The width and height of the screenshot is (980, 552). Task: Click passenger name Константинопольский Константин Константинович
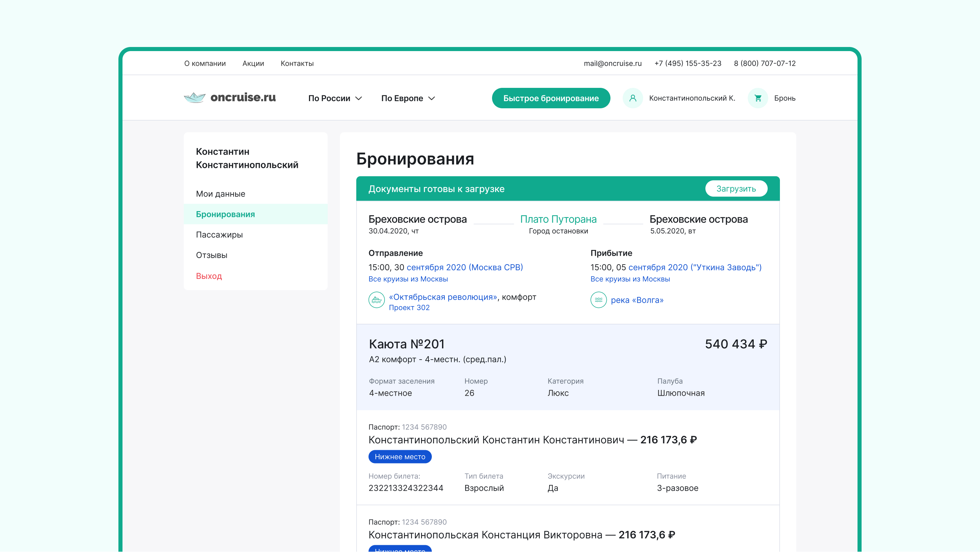pyautogui.click(x=496, y=440)
